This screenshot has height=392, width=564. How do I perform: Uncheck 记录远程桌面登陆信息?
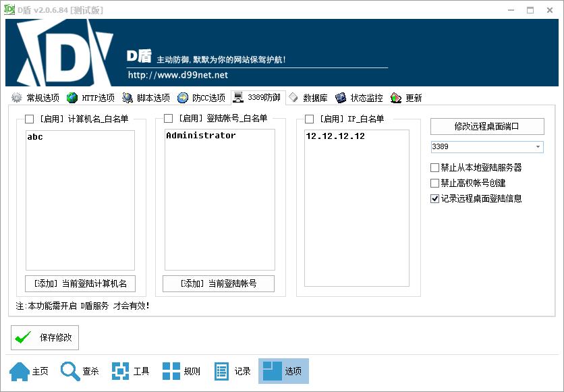coord(435,198)
